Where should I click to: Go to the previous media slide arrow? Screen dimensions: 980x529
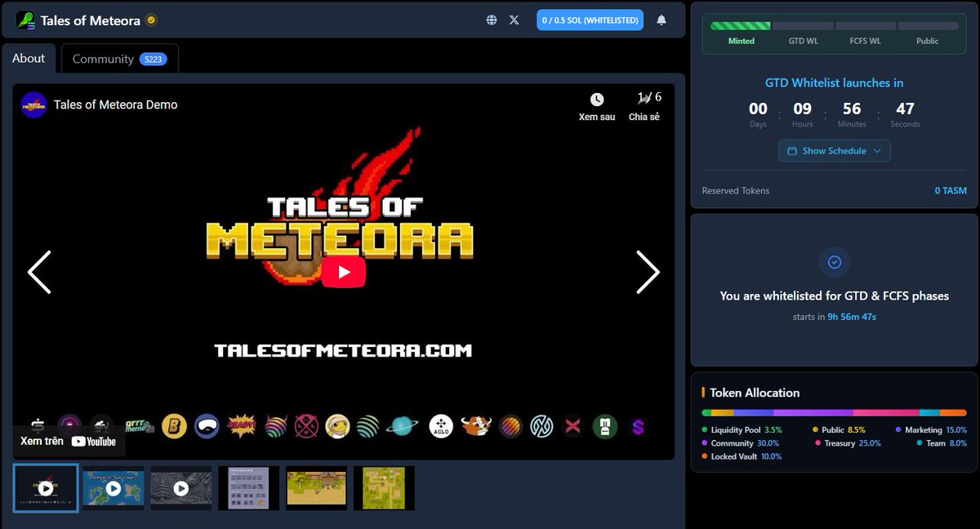pos(39,272)
